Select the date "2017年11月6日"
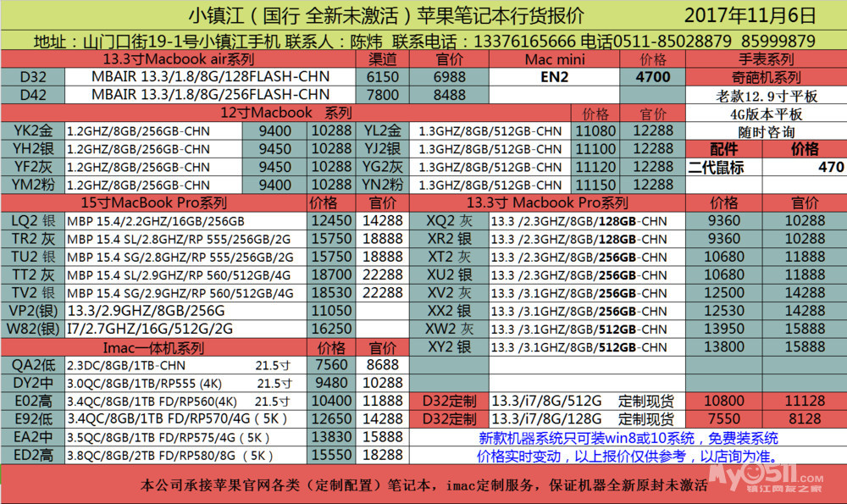The image size is (847, 504). (x=750, y=15)
